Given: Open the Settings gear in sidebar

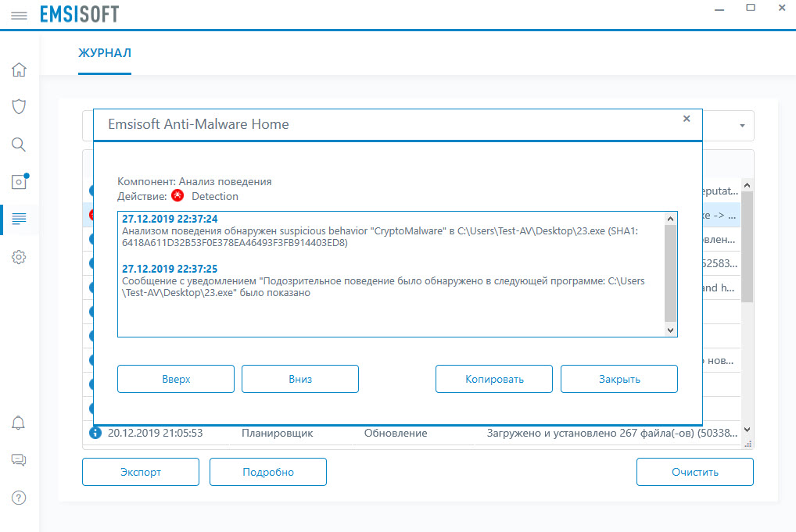Looking at the screenshot, I should (19, 256).
